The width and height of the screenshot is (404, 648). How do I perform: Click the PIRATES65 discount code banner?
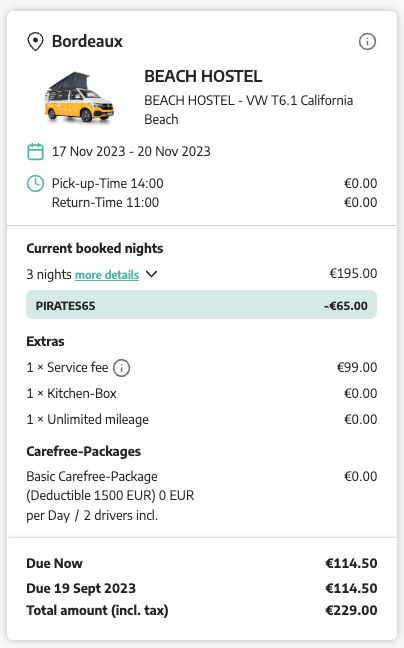point(202,305)
